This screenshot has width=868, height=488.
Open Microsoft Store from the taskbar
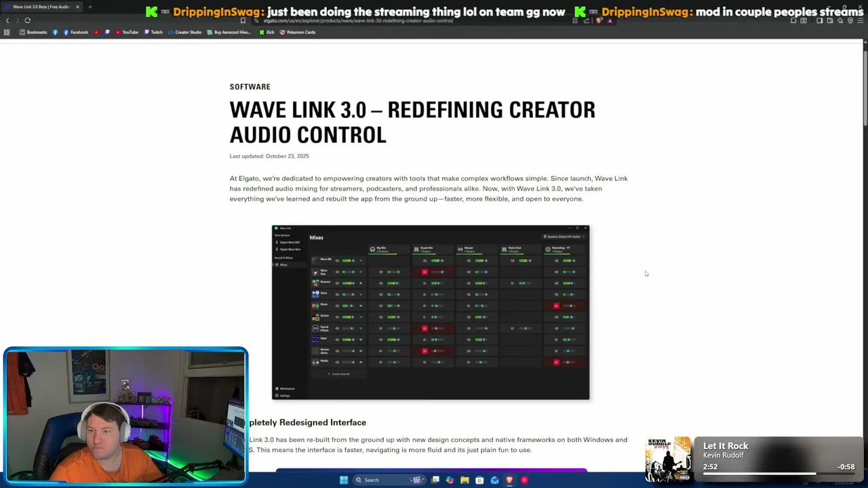pos(479,480)
